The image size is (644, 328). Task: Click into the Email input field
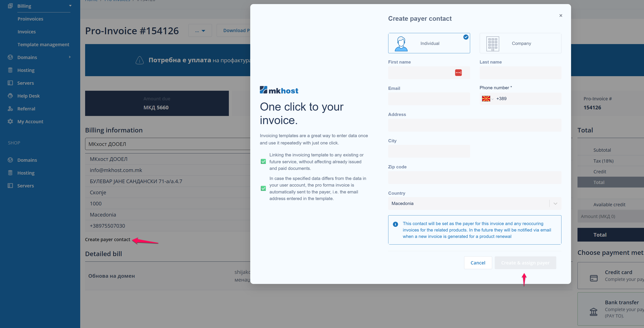tap(429, 99)
